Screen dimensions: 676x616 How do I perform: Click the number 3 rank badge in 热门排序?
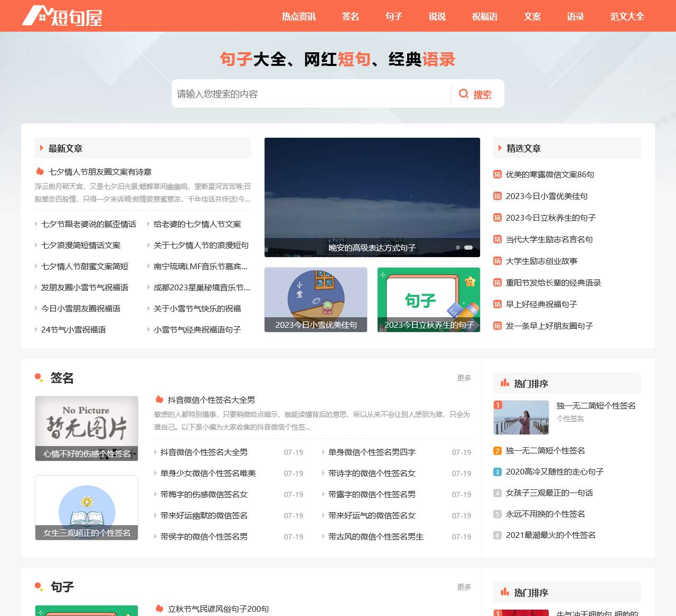pos(497,472)
